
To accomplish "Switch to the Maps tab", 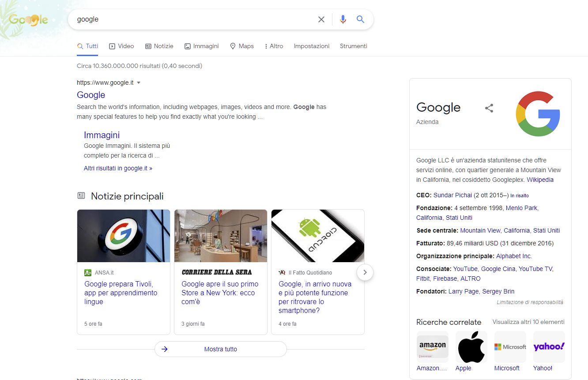I will coord(242,46).
